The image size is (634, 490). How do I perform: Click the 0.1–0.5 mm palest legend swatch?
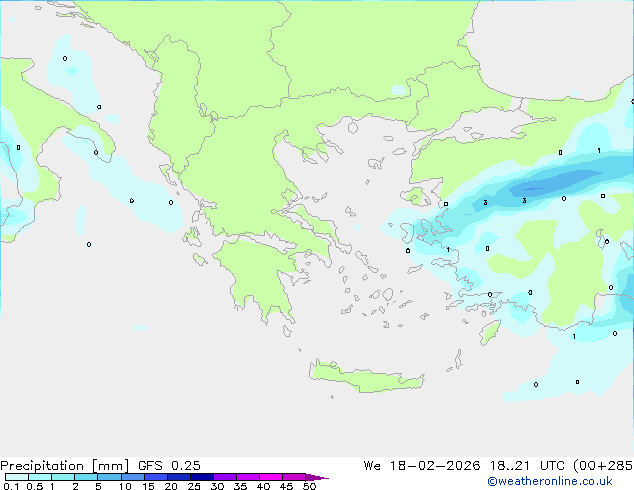click(x=17, y=477)
